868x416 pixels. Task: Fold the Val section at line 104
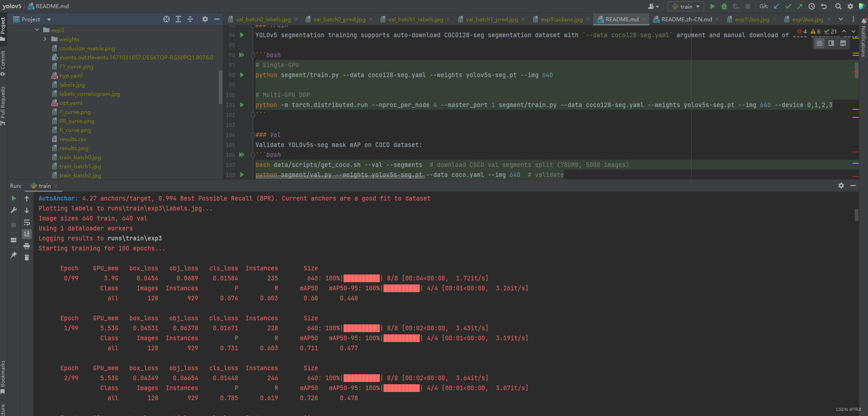252,135
